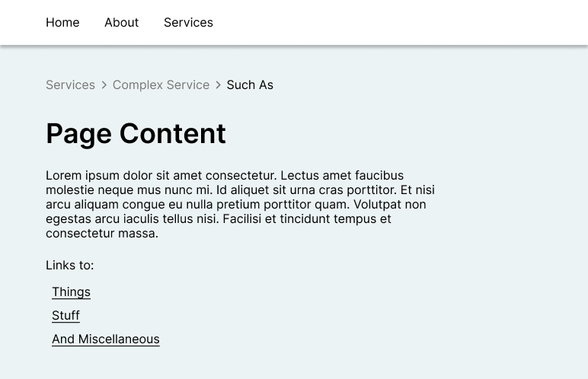
Task: Click chevron separator after Services breadcrumb
Action: (104, 85)
